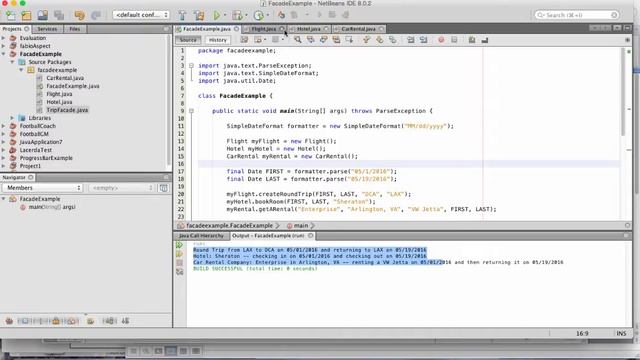Screen dimensions: 640x360
Task: Click the Apply Code Changes icon
Action: pos(281,15)
